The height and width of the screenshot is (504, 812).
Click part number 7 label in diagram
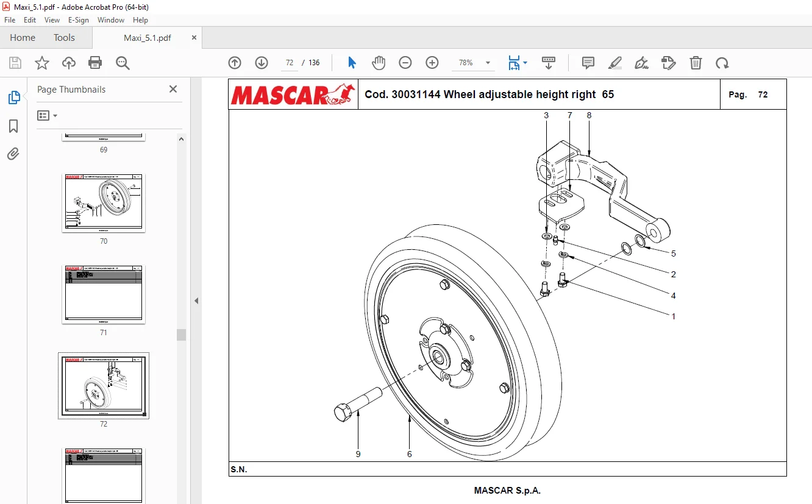click(570, 115)
